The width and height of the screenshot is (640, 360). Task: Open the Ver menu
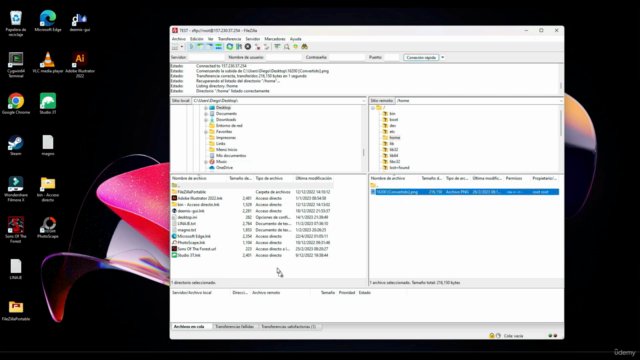click(x=211, y=39)
